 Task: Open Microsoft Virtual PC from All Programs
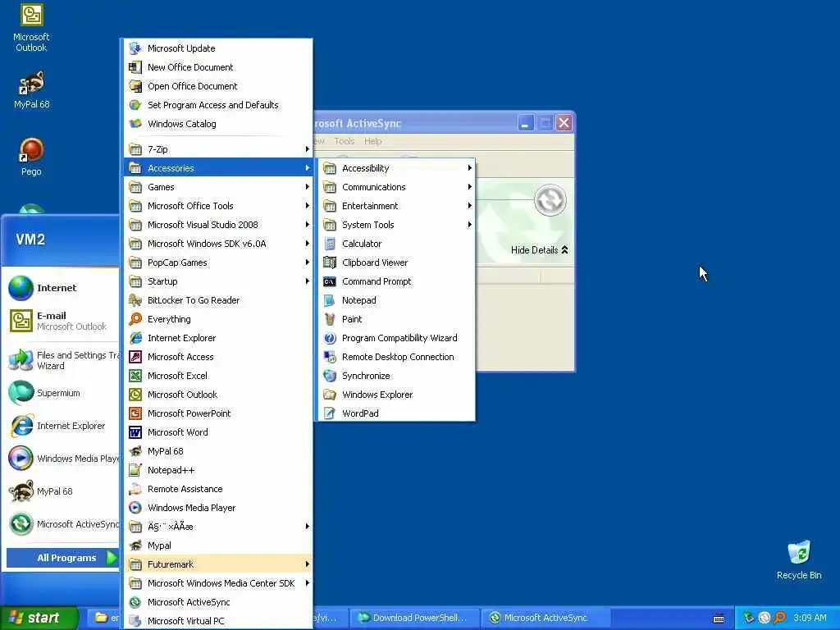click(x=218, y=621)
